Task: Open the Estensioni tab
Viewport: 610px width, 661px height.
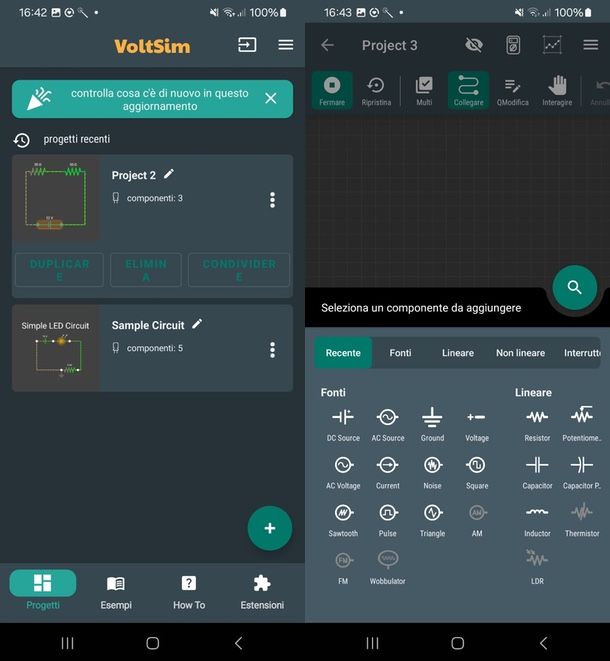Action: tap(262, 592)
